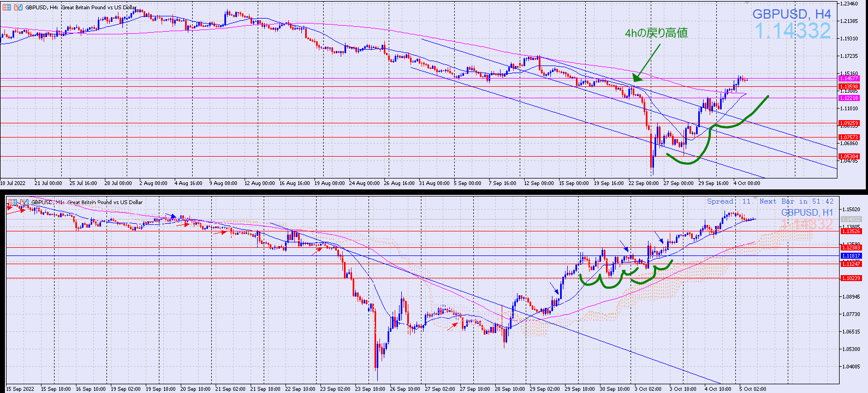Select the 1.12218 magenta price label

click(x=849, y=98)
